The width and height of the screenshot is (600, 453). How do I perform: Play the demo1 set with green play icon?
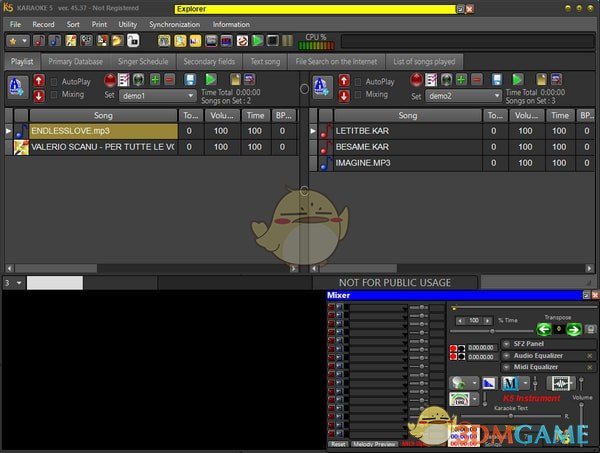pos(210,80)
